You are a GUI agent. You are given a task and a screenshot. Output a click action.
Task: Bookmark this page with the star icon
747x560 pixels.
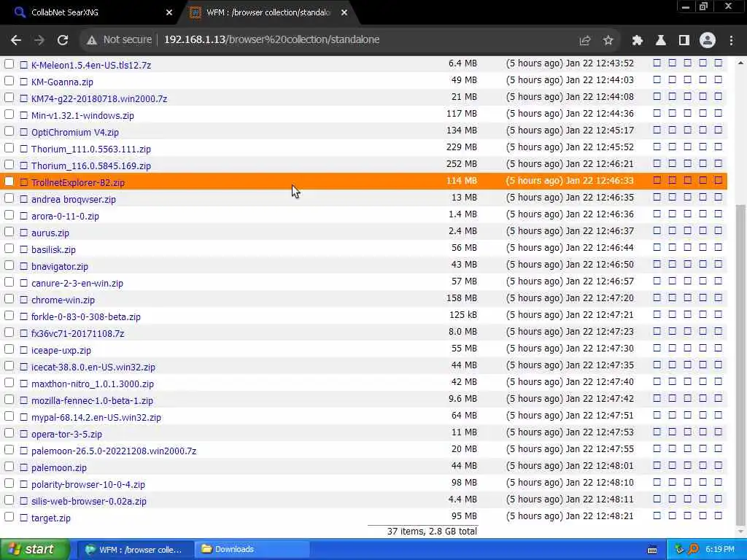tap(608, 41)
